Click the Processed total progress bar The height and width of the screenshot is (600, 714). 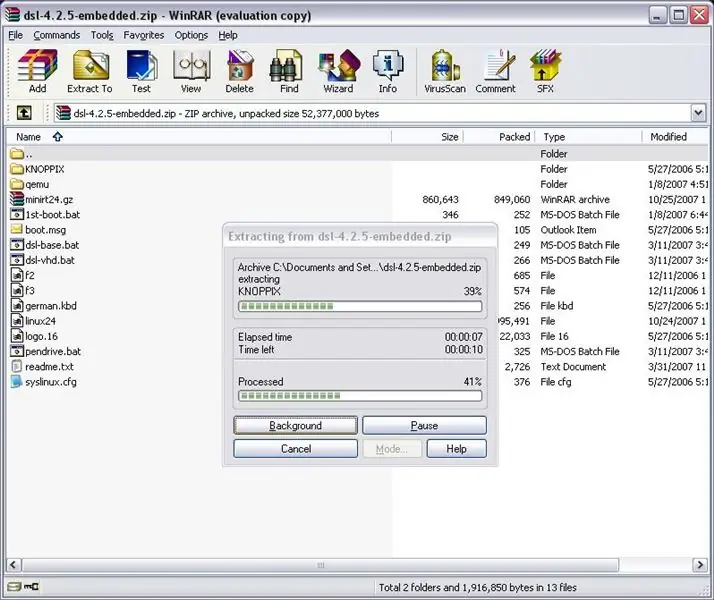point(360,396)
